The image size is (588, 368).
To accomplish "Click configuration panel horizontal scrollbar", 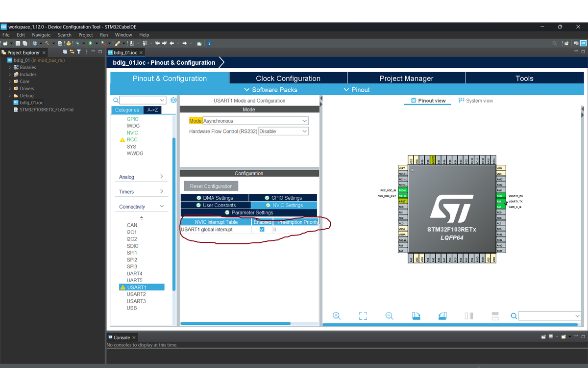I will [235, 323].
